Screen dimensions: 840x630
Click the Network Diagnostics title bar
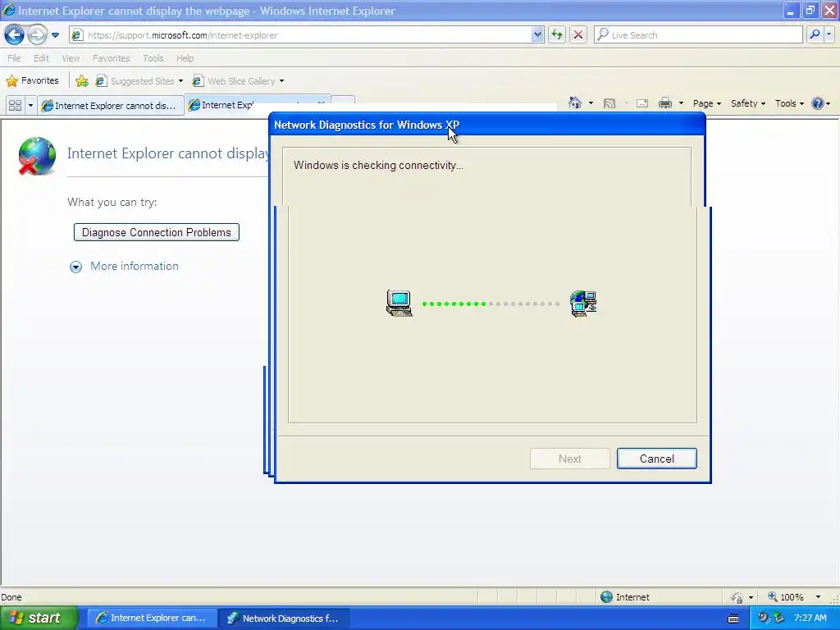click(487, 125)
